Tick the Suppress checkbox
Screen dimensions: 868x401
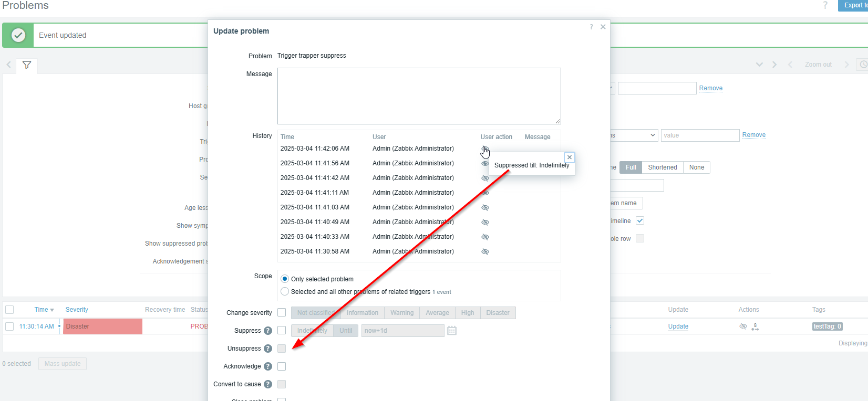(x=282, y=331)
